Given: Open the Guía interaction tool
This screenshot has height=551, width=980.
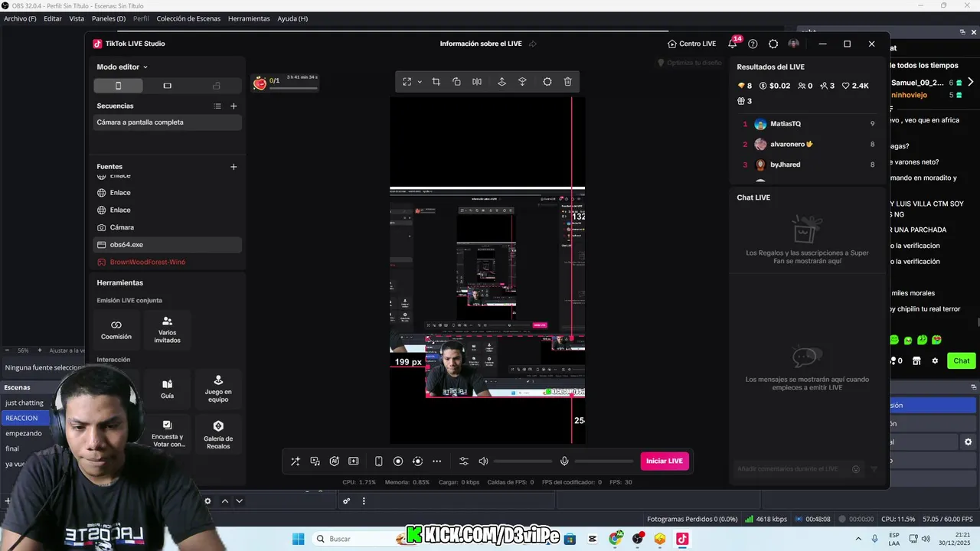Looking at the screenshot, I should [x=167, y=390].
